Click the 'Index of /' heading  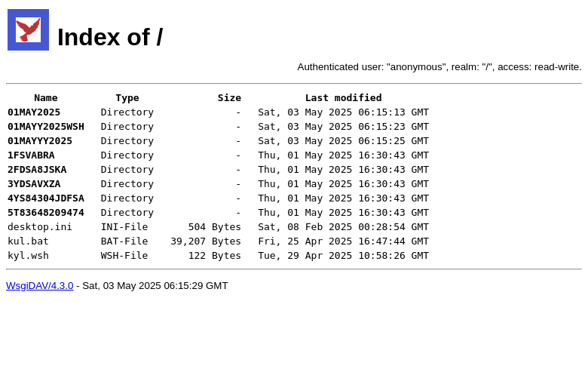pos(110,37)
